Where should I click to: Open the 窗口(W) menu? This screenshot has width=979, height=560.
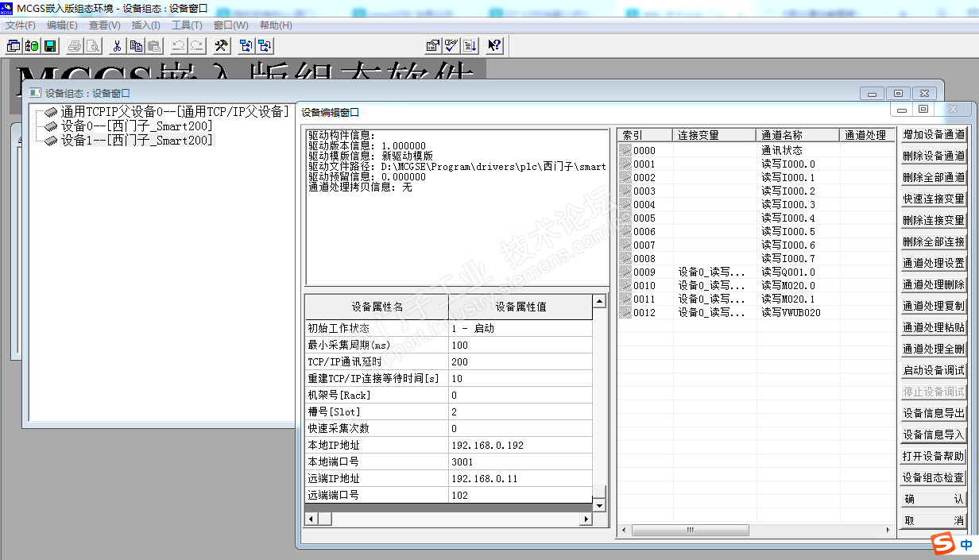(x=230, y=25)
